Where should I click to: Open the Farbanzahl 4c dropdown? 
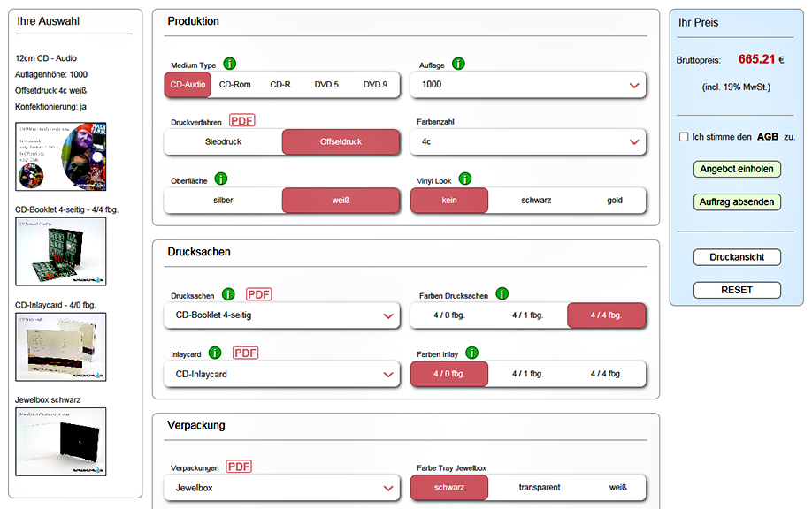[x=528, y=141]
